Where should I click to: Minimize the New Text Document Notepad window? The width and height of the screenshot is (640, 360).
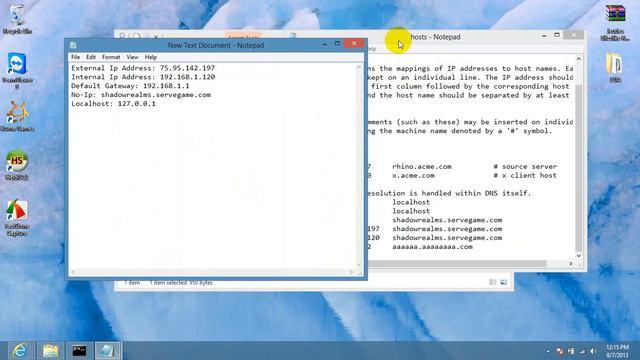324,44
